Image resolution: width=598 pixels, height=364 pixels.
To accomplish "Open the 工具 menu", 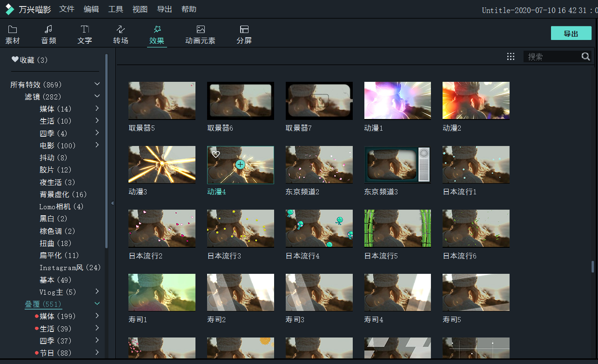I will pyautogui.click(x=115, y=9).
